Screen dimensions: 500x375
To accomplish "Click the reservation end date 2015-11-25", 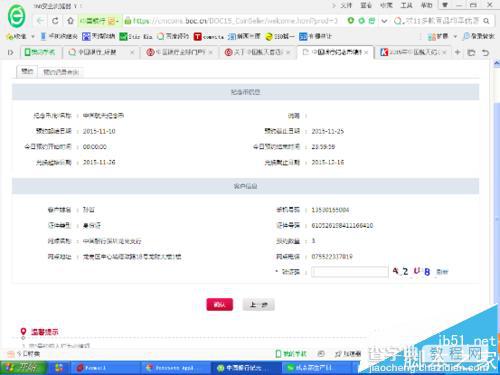I will (327, 131).
